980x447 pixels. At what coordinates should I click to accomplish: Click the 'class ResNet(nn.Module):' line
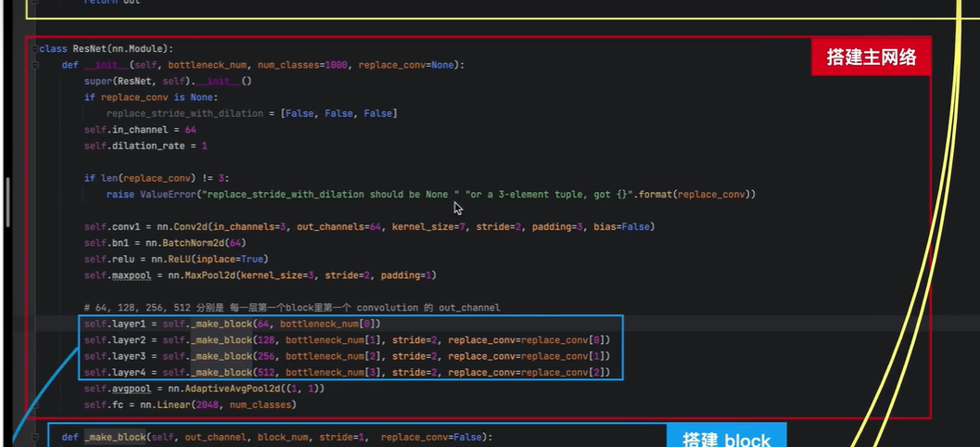107,49
